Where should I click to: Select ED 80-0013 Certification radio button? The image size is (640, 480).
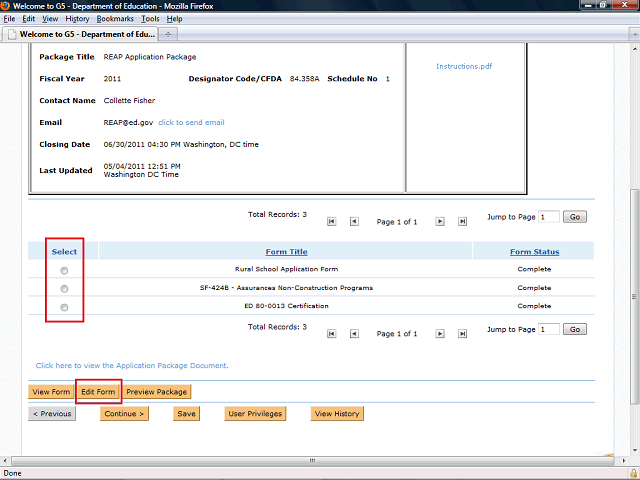64,306
